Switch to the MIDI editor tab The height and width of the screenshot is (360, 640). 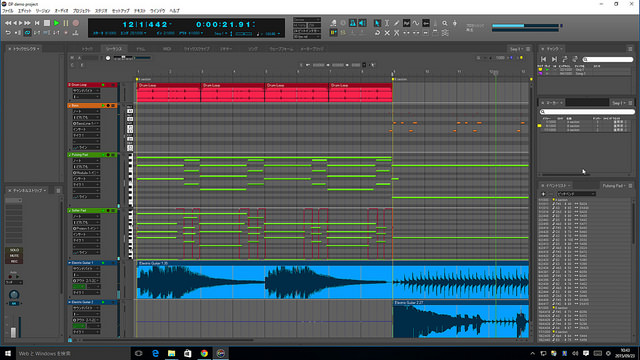click(x=167, y=49)
